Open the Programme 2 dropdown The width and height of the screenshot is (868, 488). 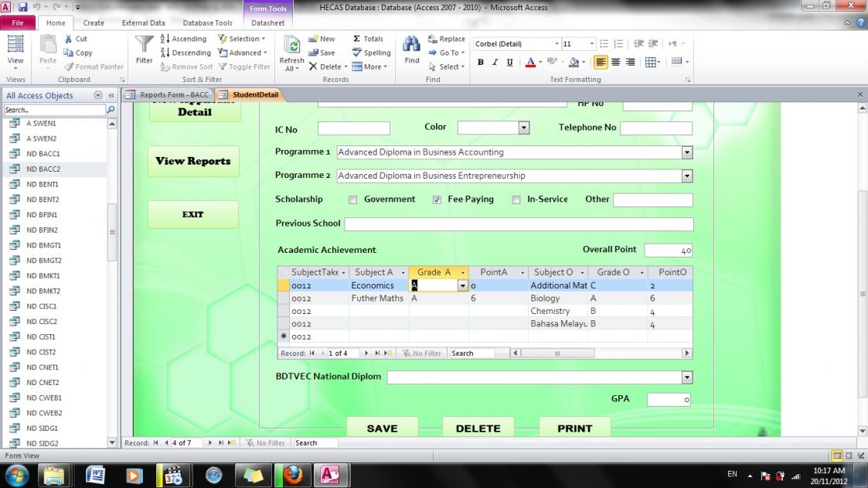coord(686,176)
